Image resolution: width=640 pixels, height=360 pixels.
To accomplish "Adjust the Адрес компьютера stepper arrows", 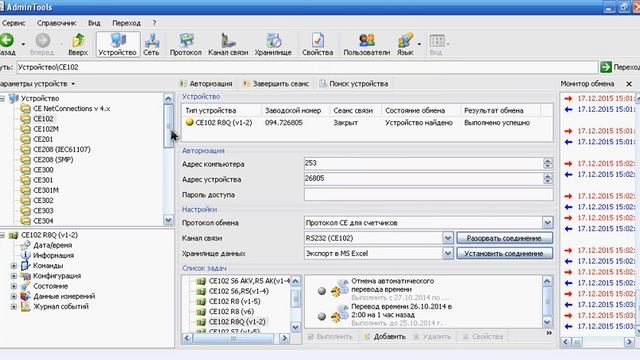I will click(548, 164).
